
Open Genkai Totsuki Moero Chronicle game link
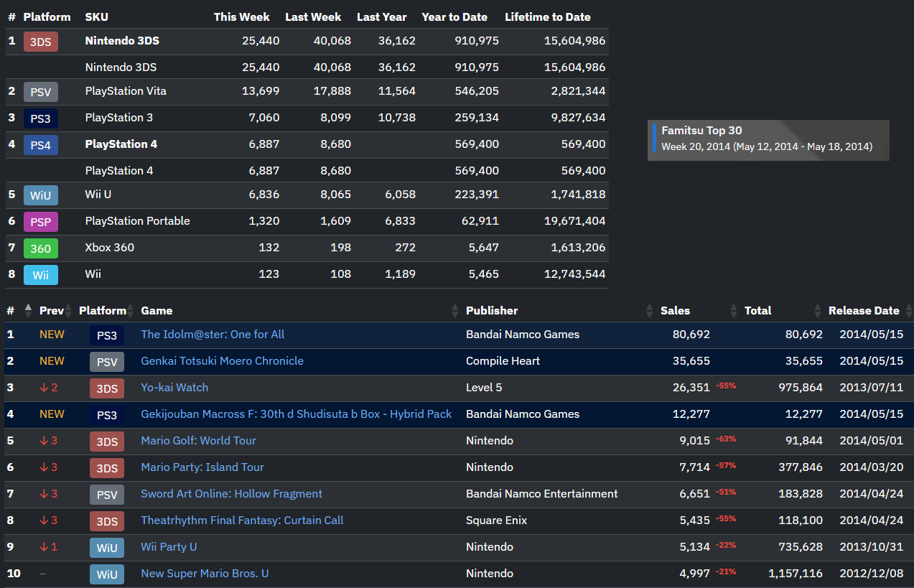[x=222, y=361]
